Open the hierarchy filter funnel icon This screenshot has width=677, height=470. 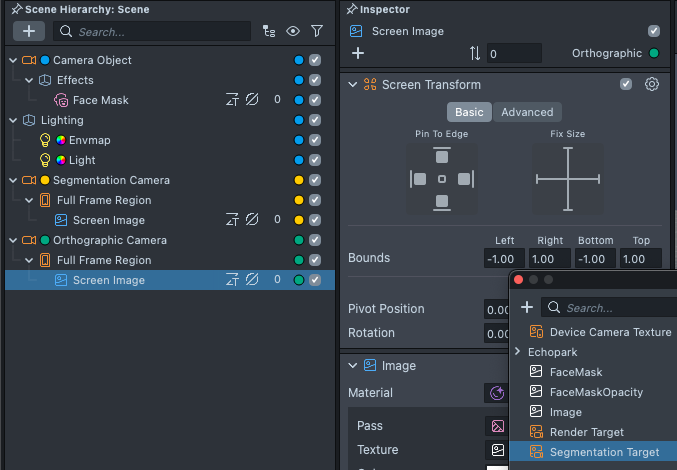pyautogui.click(x=317, y=32)
